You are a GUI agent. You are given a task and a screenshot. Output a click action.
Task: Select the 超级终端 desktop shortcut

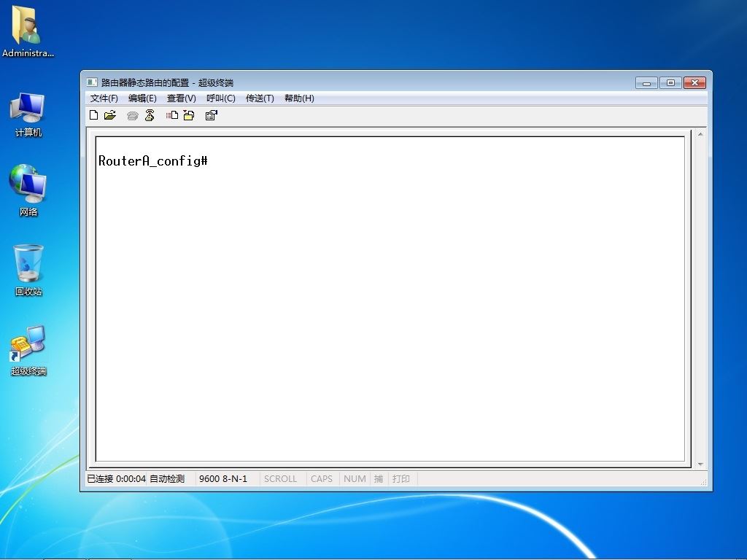pos(28,351)
